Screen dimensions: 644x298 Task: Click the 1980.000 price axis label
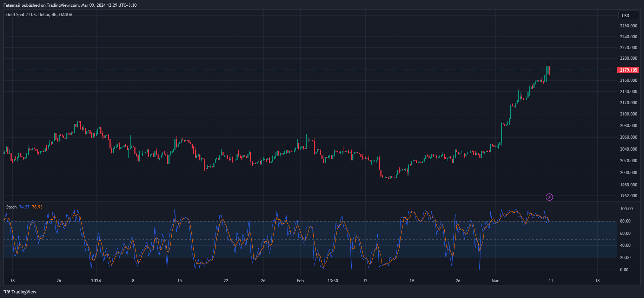coord(629,185)
